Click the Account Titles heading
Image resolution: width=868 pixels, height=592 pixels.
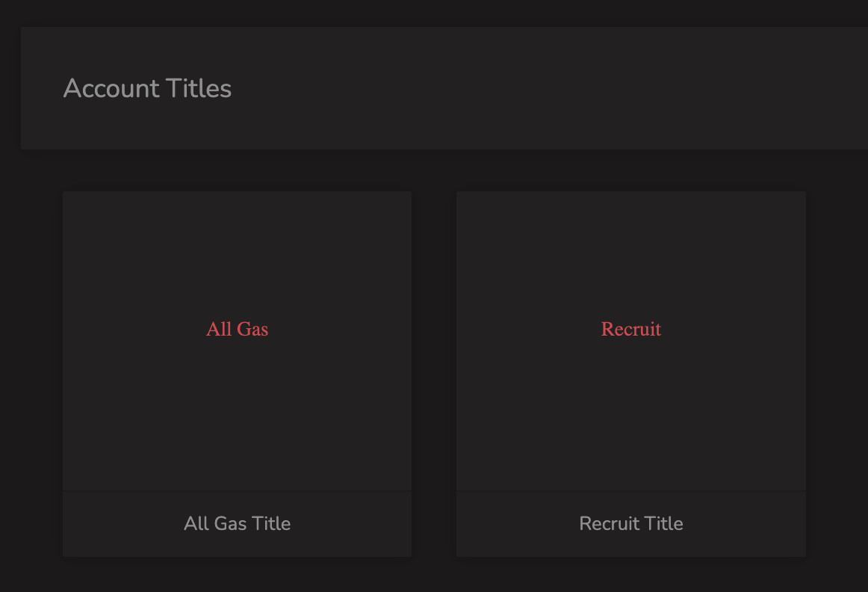click(147, 89)
